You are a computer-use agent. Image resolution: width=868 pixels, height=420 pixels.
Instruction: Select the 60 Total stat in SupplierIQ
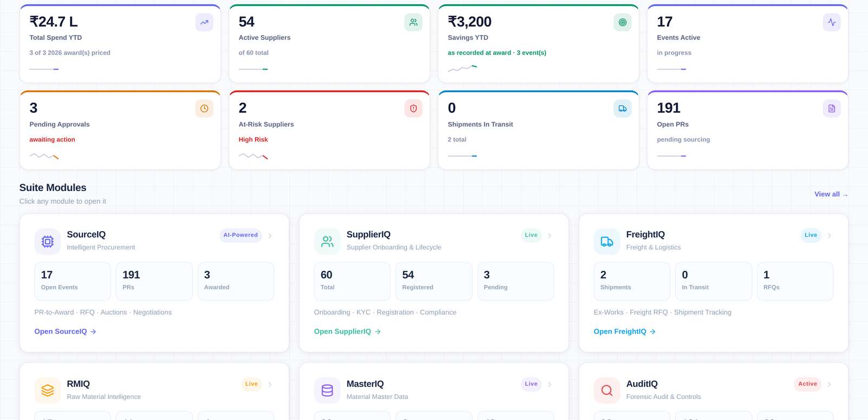352,281
